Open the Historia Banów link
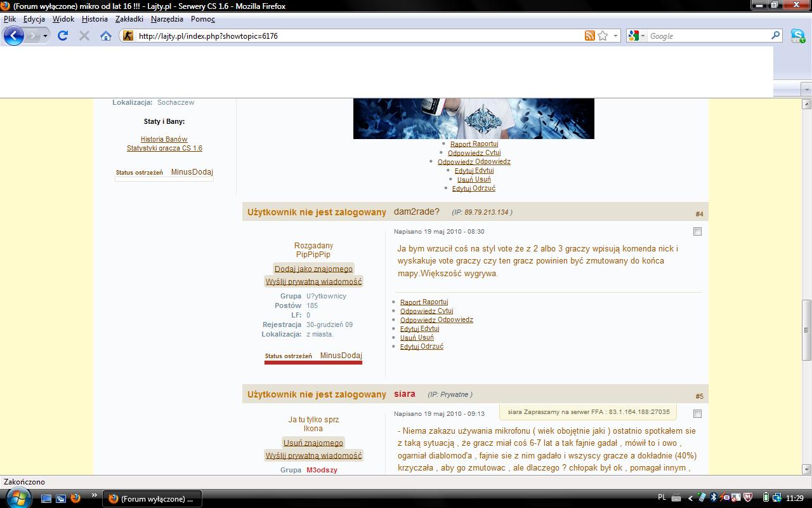This screenshot has height=508, width=812. (164, 139)
